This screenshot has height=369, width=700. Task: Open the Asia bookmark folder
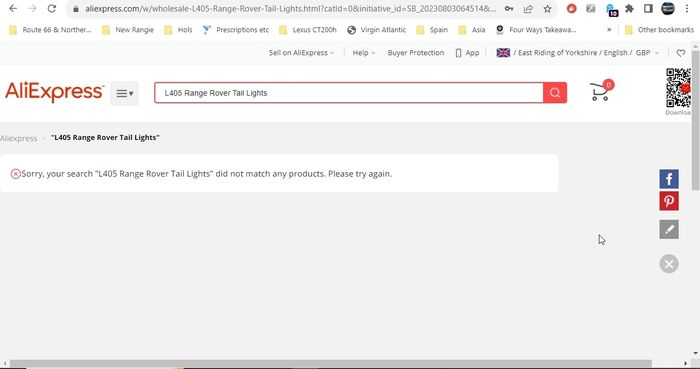[x=472, y=30]
